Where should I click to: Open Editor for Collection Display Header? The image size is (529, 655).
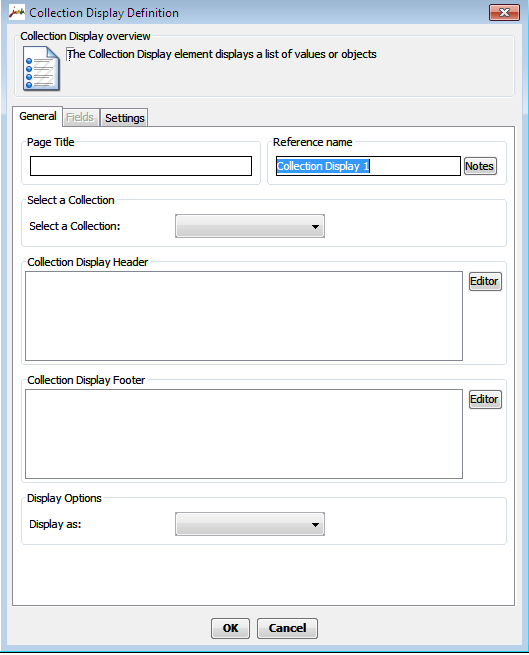coord(485,281)
